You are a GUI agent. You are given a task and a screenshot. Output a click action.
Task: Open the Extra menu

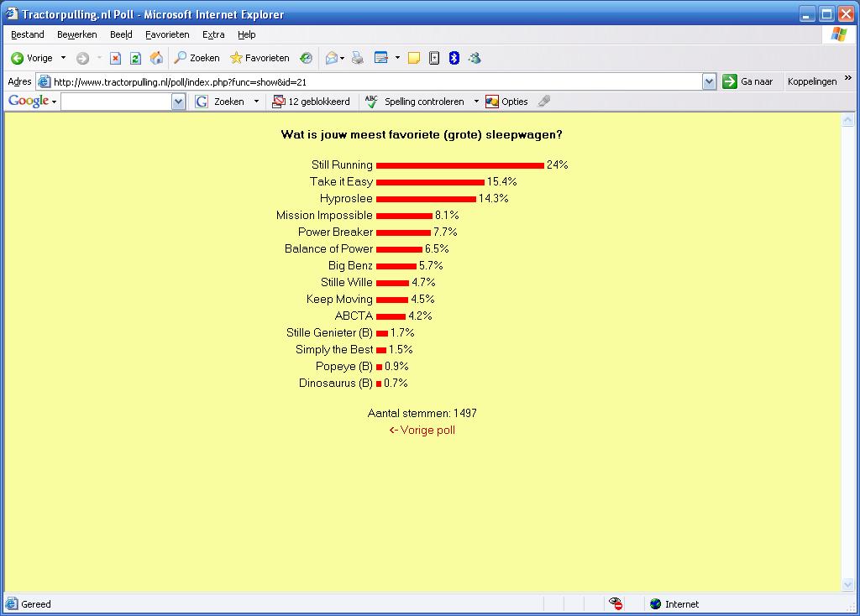(x=213, y=34)
